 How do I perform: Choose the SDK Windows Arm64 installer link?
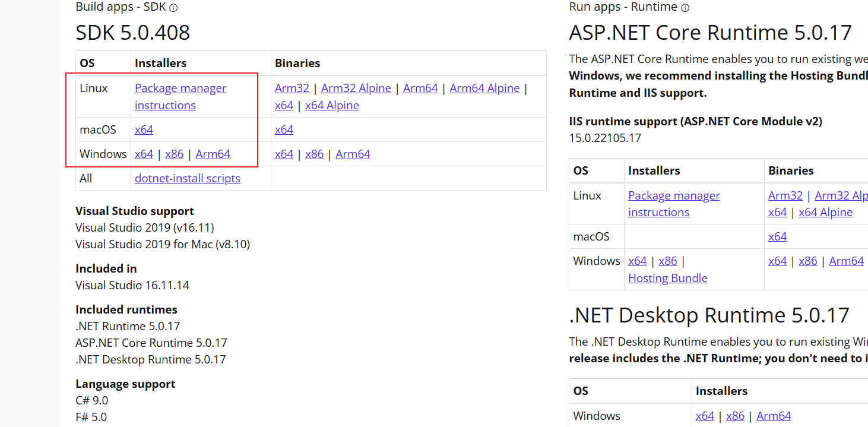[213, 154]
